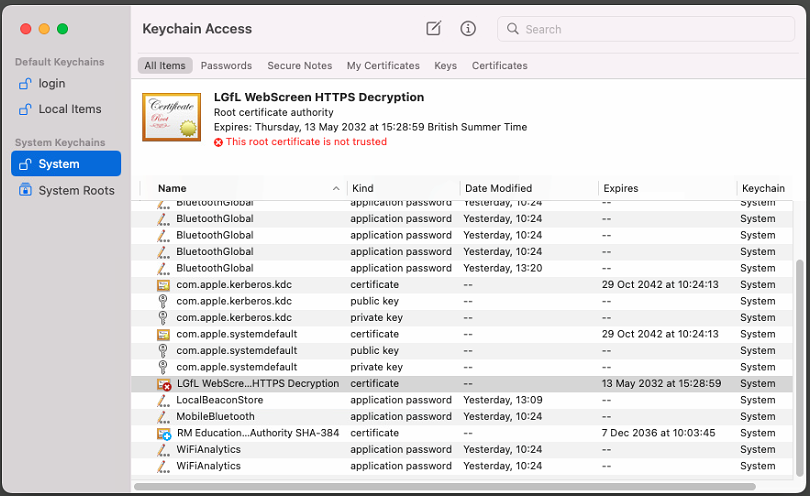Open the info button in toolbar
The height and width of the screenshot is (496, 810).
pos(468,29)
